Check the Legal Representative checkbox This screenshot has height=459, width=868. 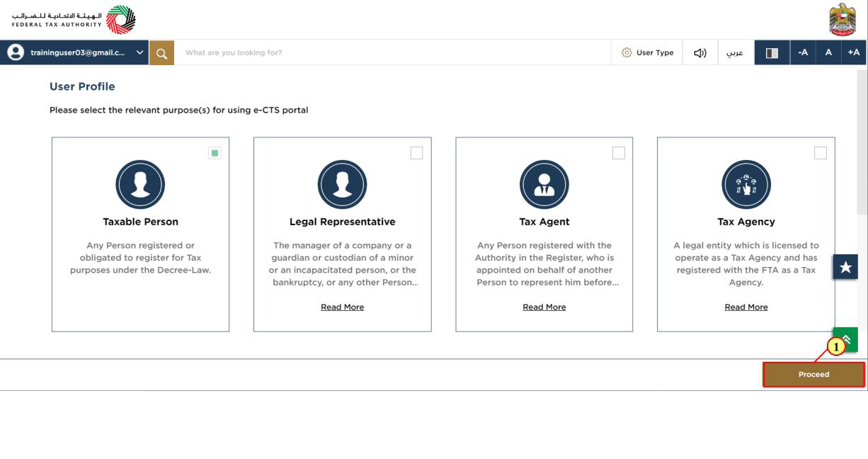[x=416, y=153]
